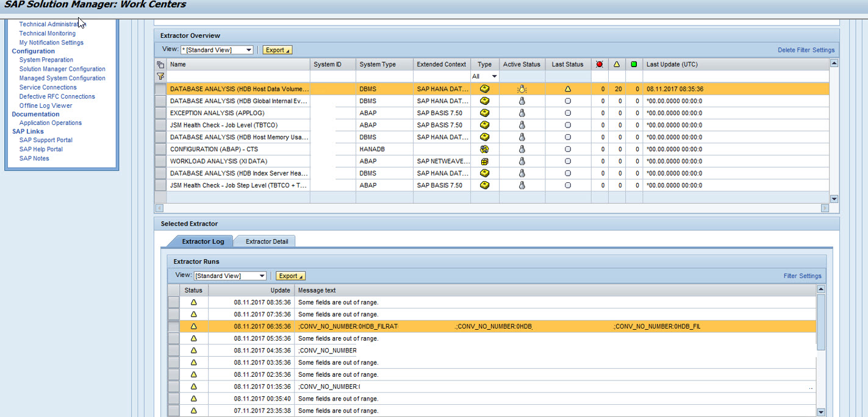Viewport: 868px width, 417px height.
Task: Open the SAP Support Portal link
Action: tap(46, 140)
